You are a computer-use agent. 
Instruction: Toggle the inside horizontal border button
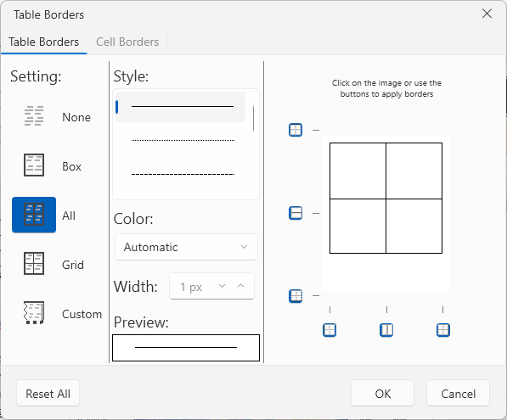[x=296, y=213]
